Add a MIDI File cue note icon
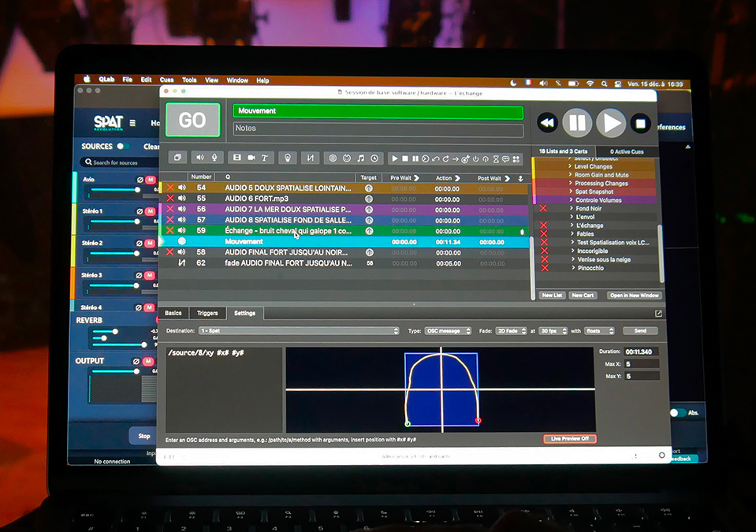This screenshot has height=532, width=756. tap(360, 158)
